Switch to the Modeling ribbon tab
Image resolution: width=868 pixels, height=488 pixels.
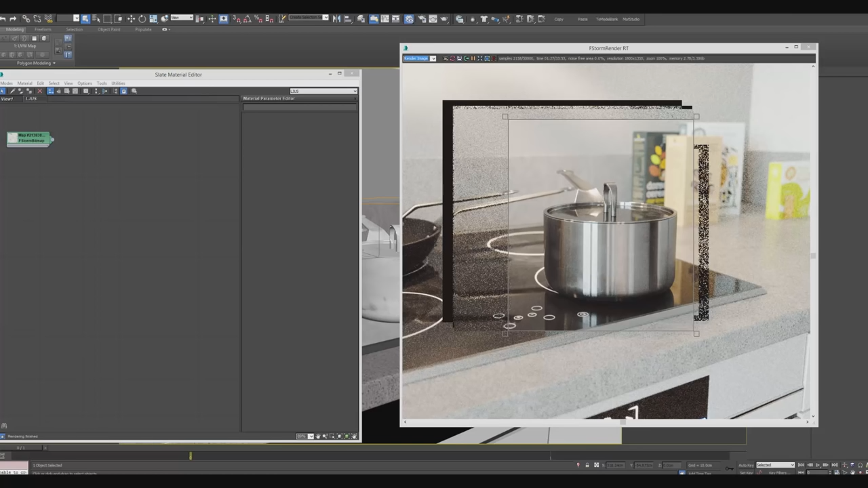pyautogui.click(x=16, y=29)
